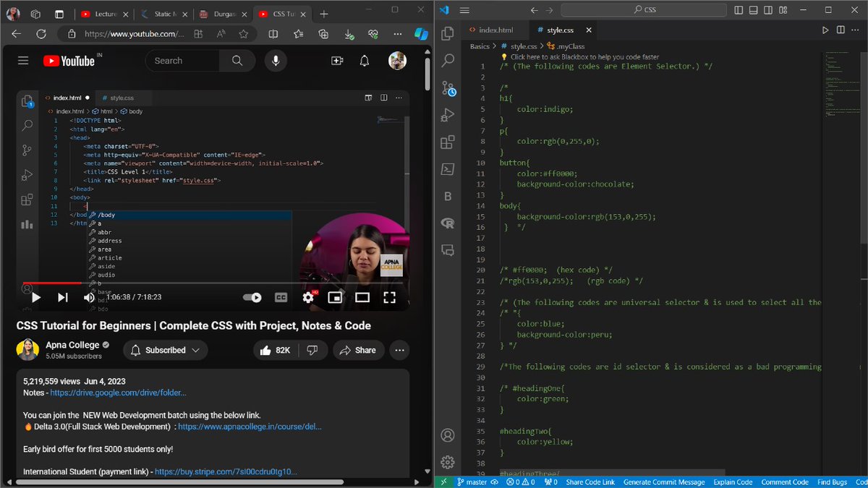
Task: Toggle VS Code primary side bar
Action: 739,10
